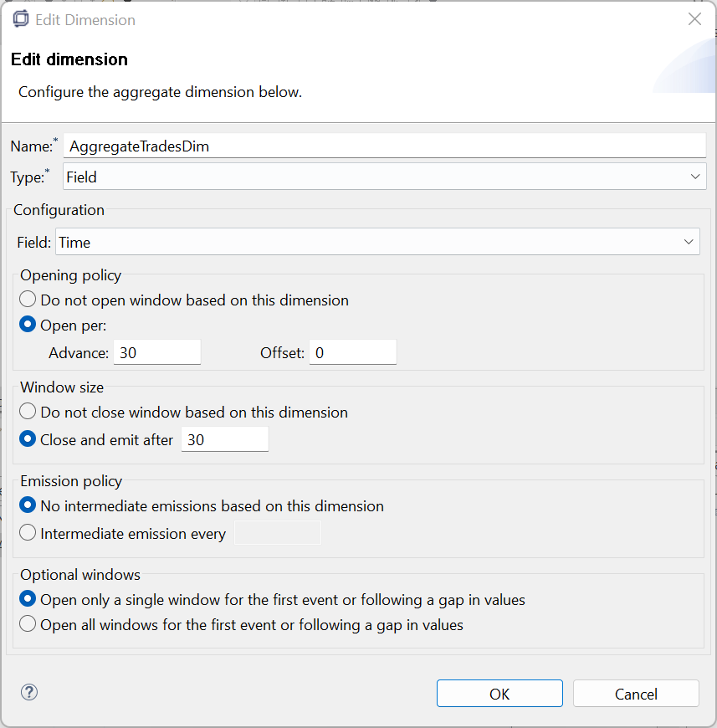This screenshot has width=717, height=728.
Task: Select 'Do not open window' radio option
Action: (x=28, y=300)
